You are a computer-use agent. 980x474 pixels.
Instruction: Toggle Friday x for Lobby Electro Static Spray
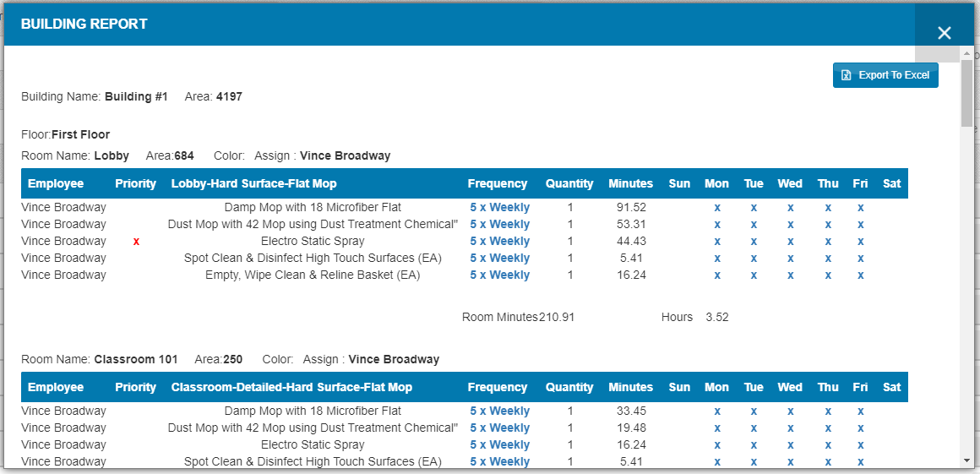coord(860,242)
